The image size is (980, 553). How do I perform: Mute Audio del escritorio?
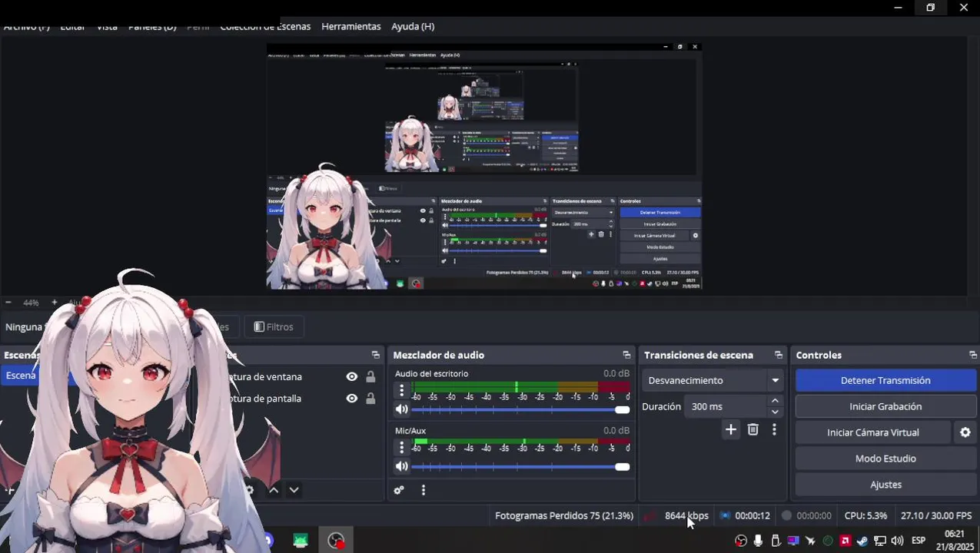coord(401,409)
